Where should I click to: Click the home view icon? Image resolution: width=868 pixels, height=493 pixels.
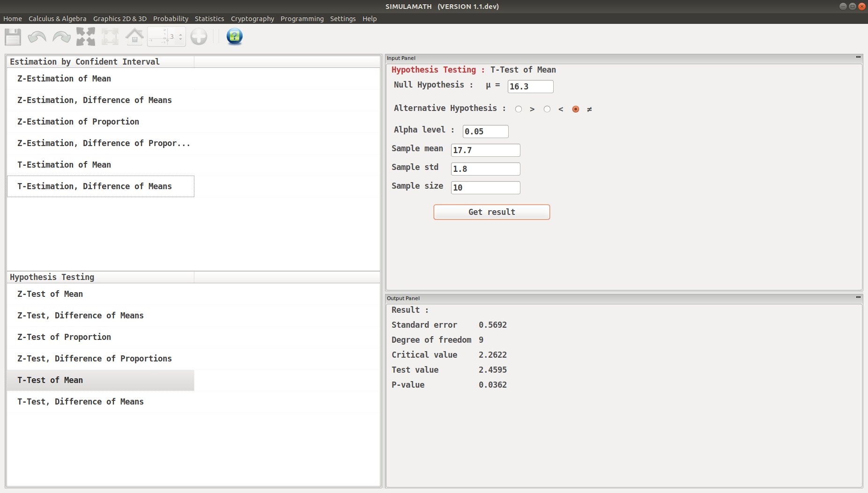[x=134, y=37]
